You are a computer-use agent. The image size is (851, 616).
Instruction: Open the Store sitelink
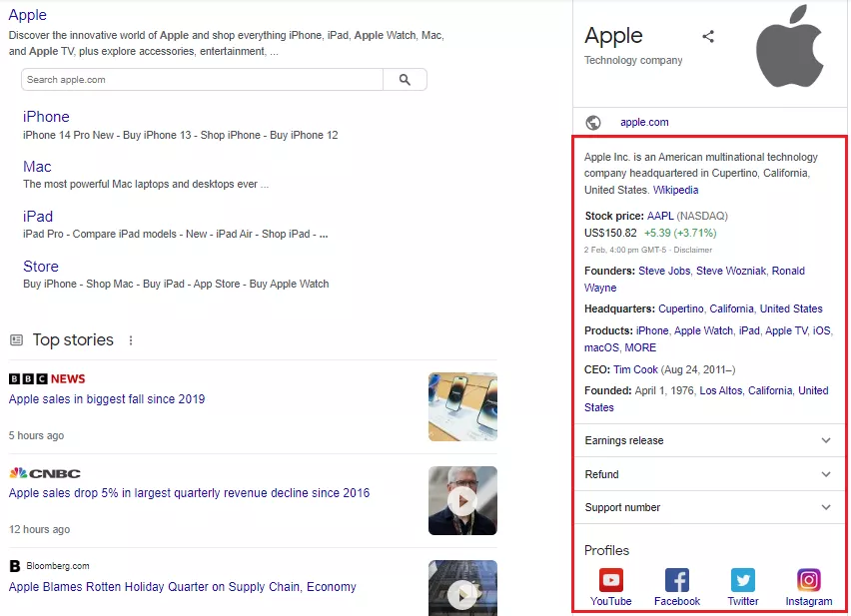[41, 267]
